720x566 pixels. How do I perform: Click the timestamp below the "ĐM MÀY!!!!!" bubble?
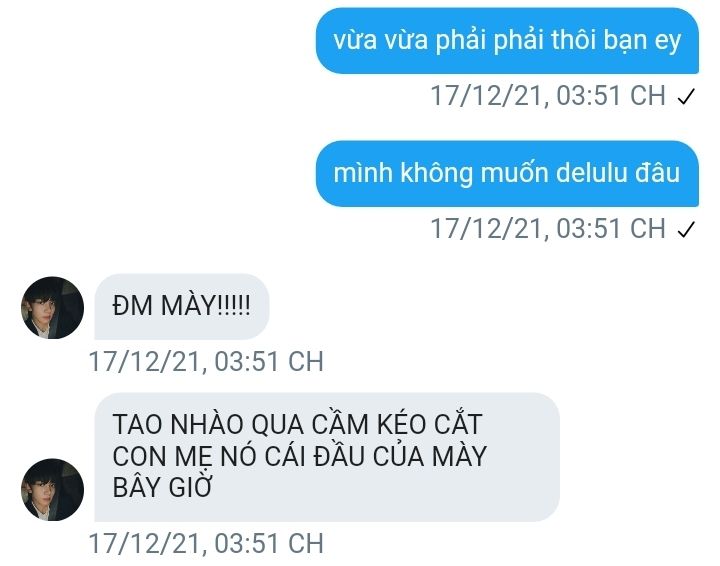pos(206,362)
